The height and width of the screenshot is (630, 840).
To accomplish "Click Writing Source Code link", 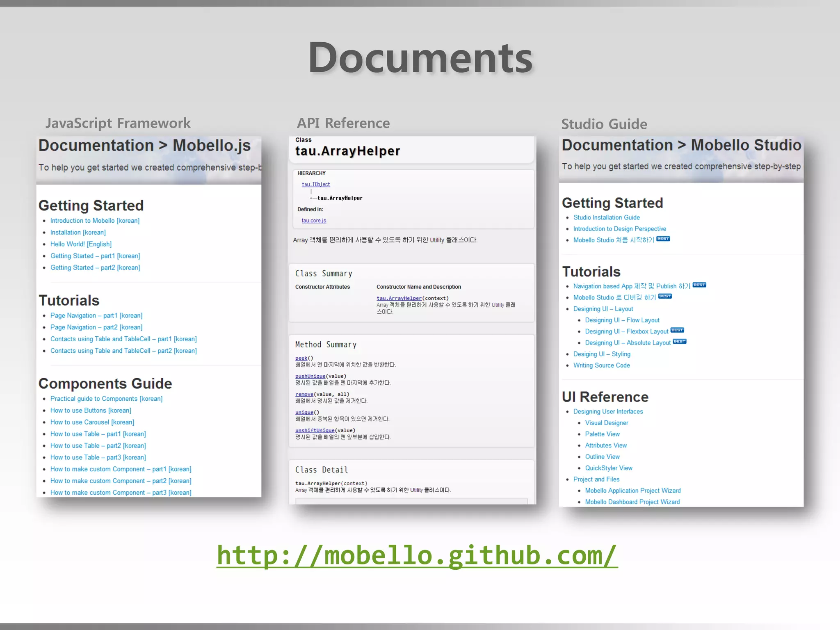I will tap(601, 365).
